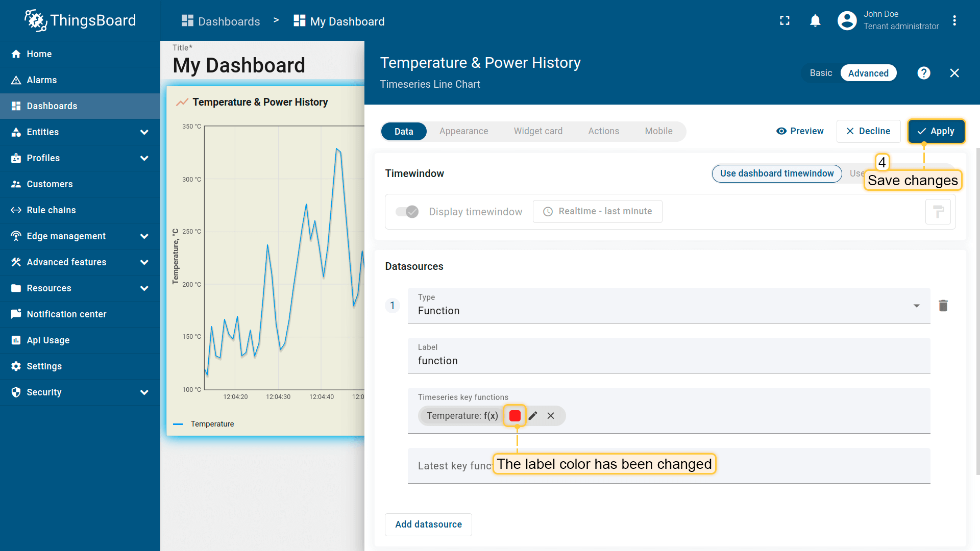
Task: Switch to the Appearance tab
Action: tap(463, 131)
